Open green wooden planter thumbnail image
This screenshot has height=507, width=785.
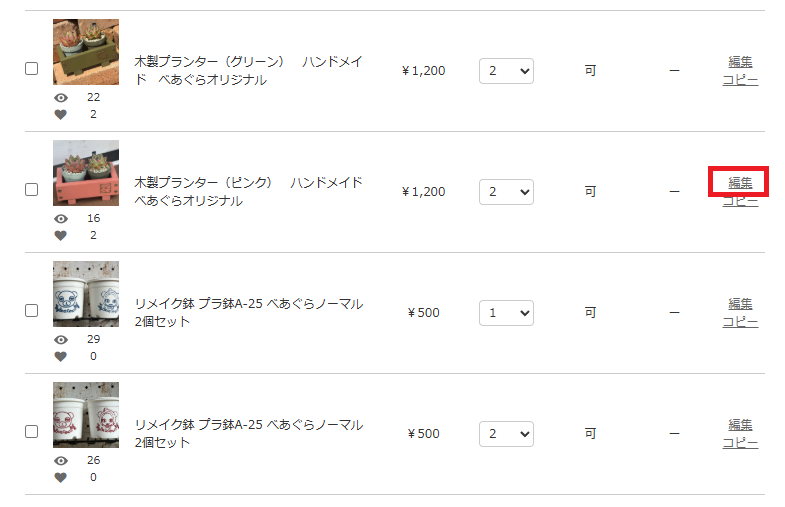pos(86,52)
